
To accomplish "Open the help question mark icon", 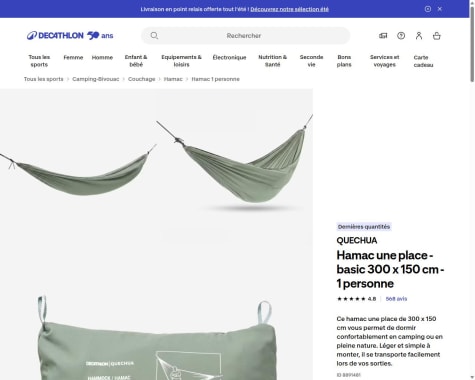I will (401, 36).
